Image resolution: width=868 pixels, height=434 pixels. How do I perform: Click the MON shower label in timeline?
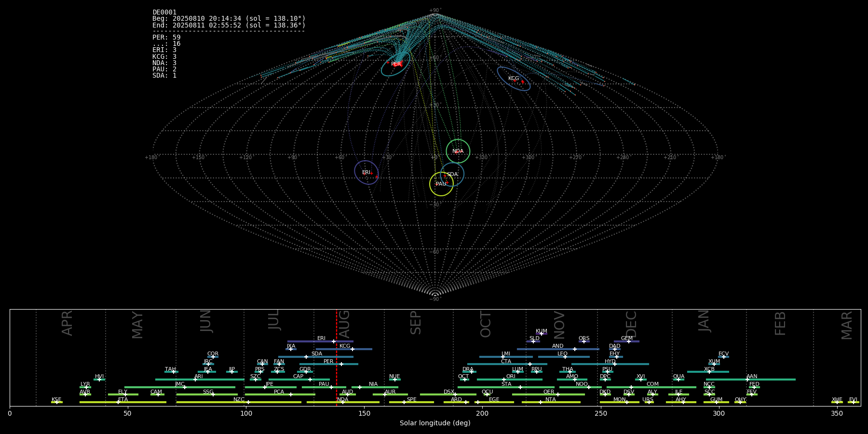coord(620,400)
